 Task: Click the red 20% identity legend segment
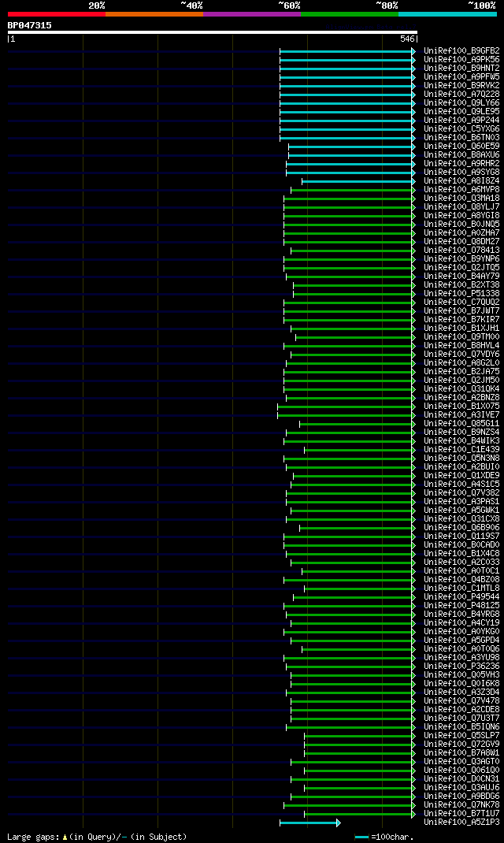pos(57,14)
